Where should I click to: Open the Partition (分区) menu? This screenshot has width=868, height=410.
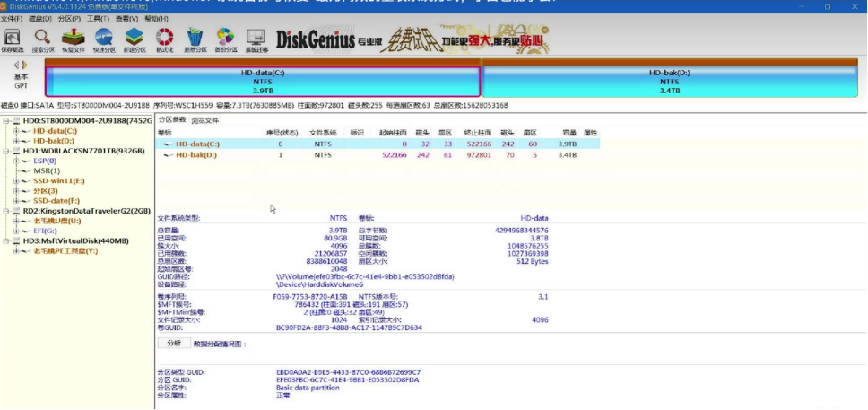click(69, 19)
